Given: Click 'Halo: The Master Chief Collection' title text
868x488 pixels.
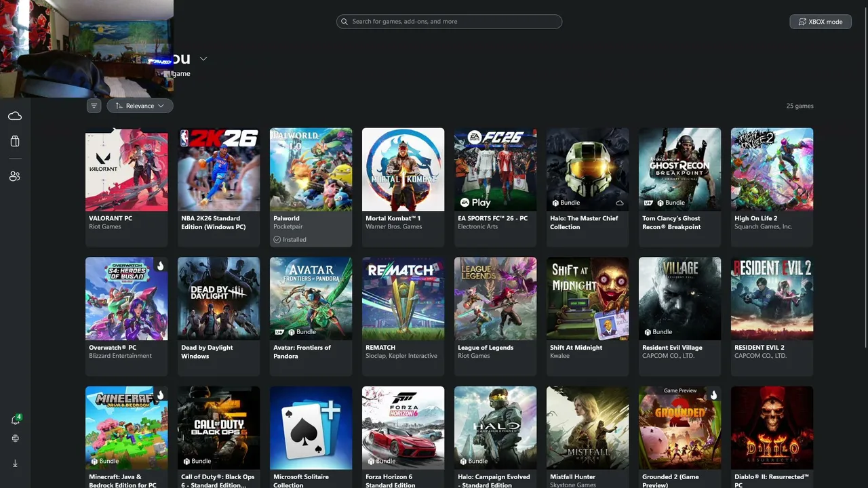Looking at the screenshot, I should click(x=584, y=222).
